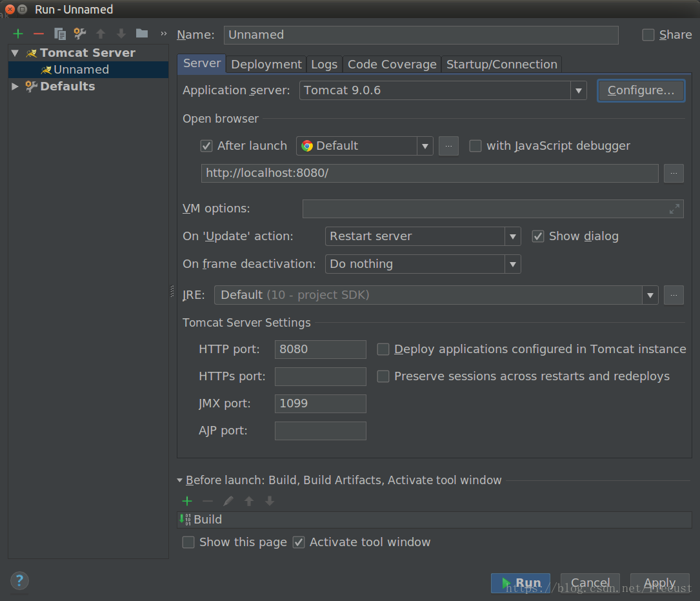
Task: Move before launch task up
Action: point(249,502)
